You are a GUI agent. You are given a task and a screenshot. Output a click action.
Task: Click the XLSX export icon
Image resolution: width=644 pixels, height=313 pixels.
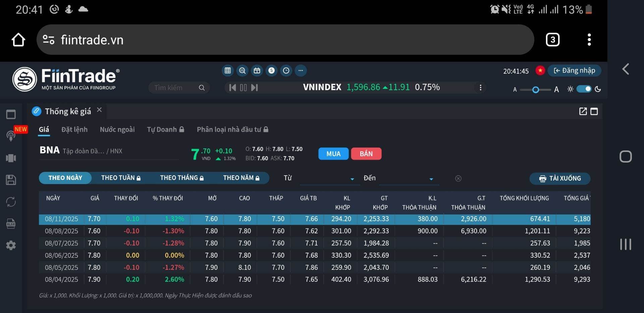click(11, 224)
